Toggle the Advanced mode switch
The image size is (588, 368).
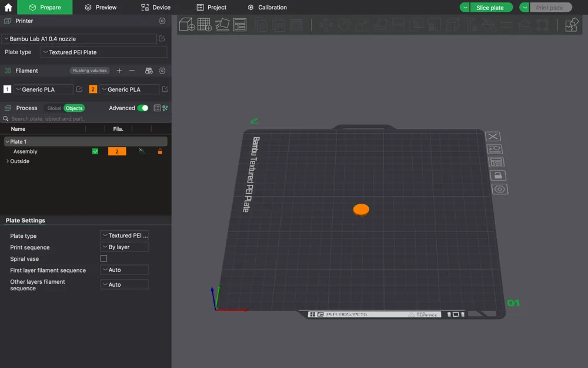tap(143, 108)
